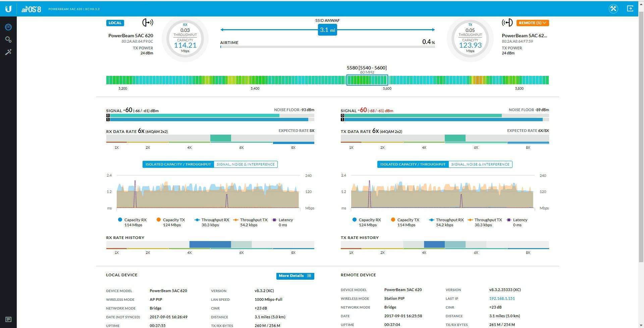This screenshot has width=644, height=328.
Task: Click the remote EXPECTED RATE 6X/8X text
Action: click(528, 131)
